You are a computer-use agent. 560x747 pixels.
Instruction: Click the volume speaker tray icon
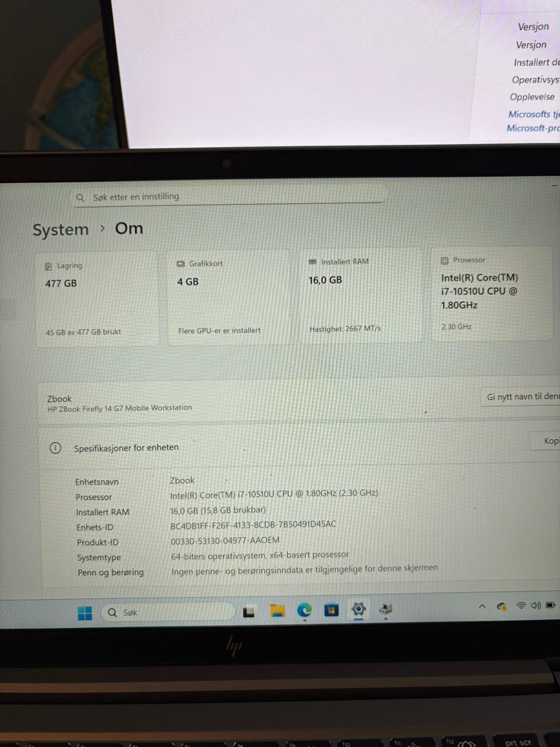click(x=535, y=606)
